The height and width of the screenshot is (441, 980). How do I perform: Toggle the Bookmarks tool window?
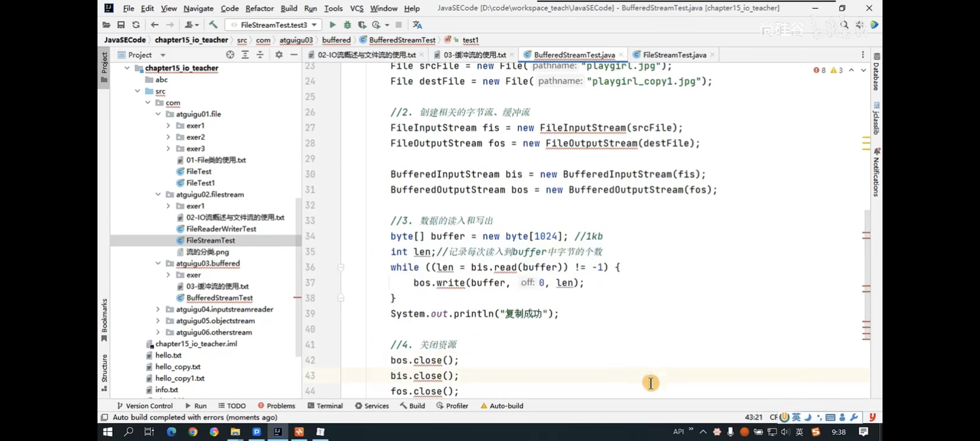[x=104, y=319]
